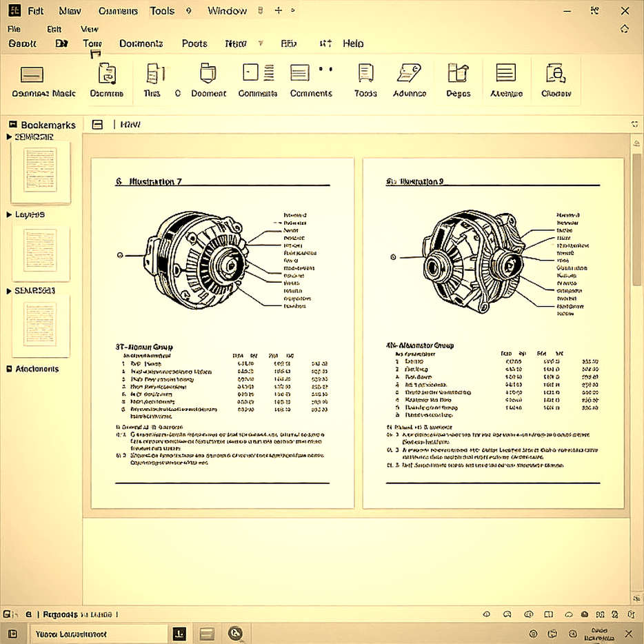
Task: Click the Dooment ribbon icon
Action: (x=208, y=73)
